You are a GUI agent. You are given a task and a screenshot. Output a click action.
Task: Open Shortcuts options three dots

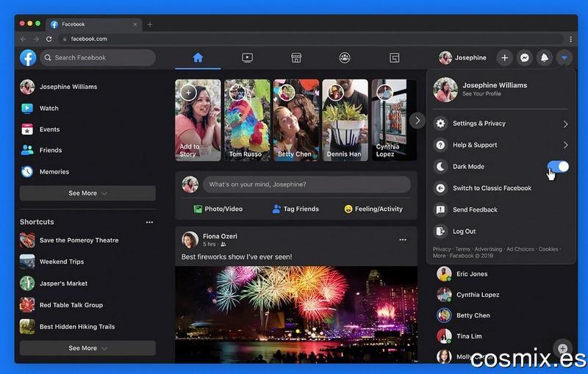click(149, 222)
